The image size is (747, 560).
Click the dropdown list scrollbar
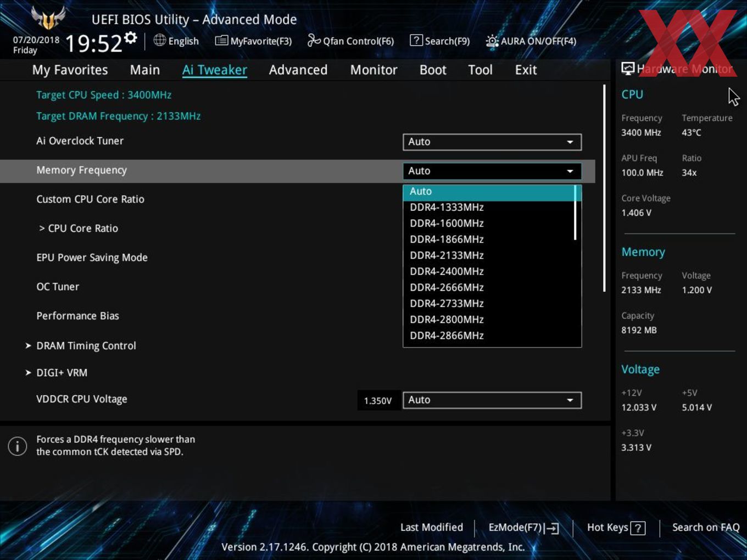pyautogui.click(x=575, y=212)
